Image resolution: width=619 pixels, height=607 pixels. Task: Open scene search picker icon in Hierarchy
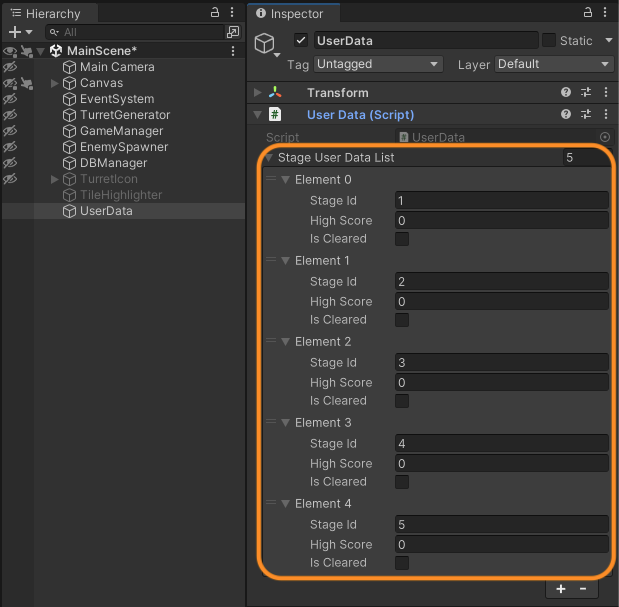[x=233, y=32]
